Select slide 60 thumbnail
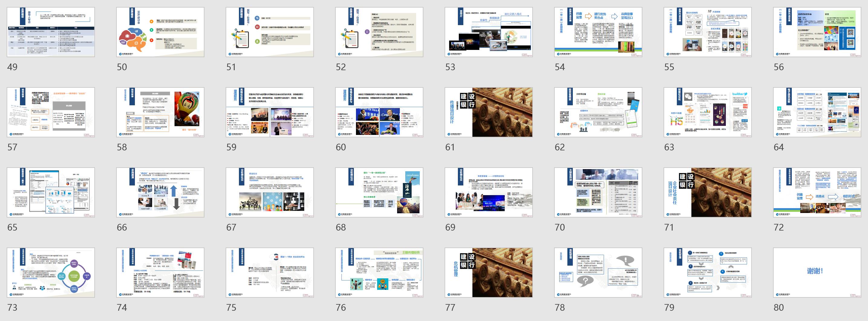This screenshot has width=868, height=321. click(380, 112)
